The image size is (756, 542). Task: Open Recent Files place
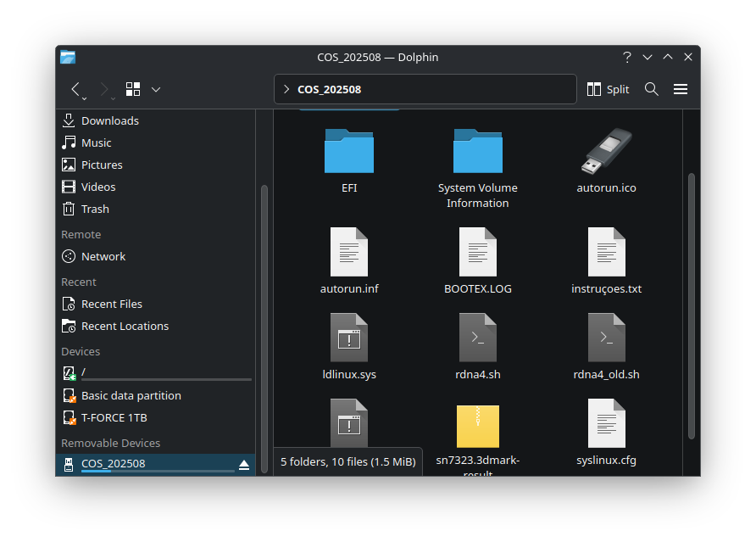pos(111,304)
